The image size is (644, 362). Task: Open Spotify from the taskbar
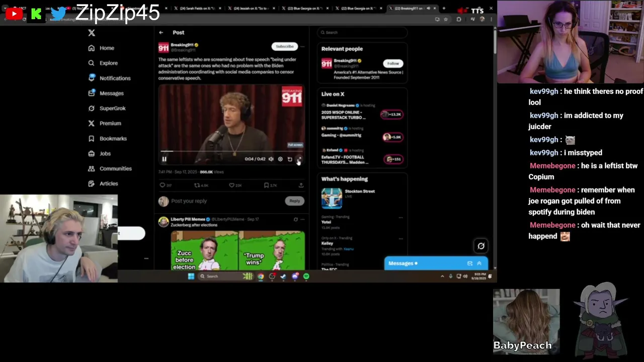point(306,276)
